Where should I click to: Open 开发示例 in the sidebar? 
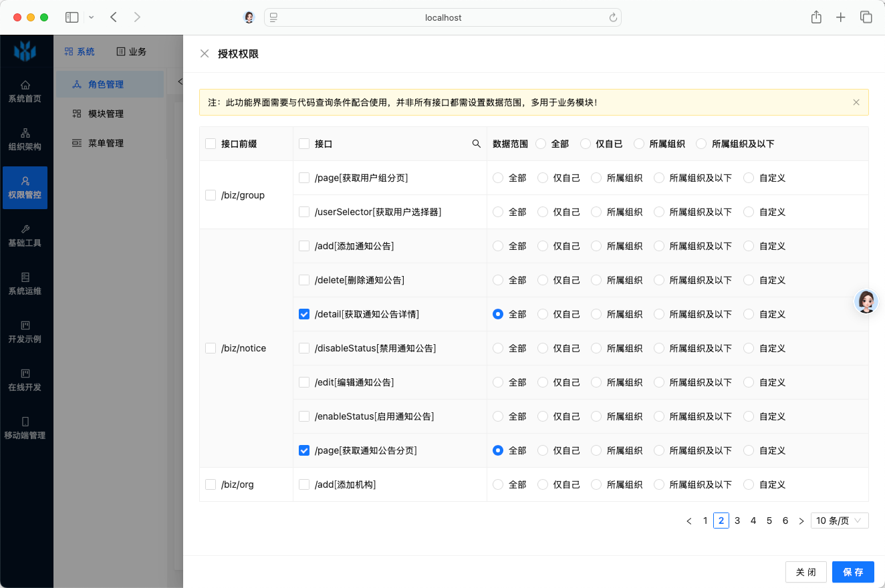point(25,332)
